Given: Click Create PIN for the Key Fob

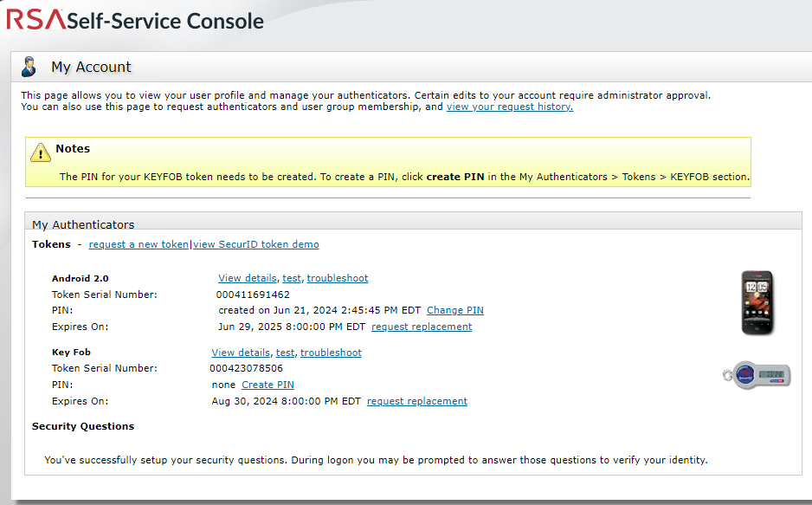Looking at the screenshot, I should click(x=267, y=385).
